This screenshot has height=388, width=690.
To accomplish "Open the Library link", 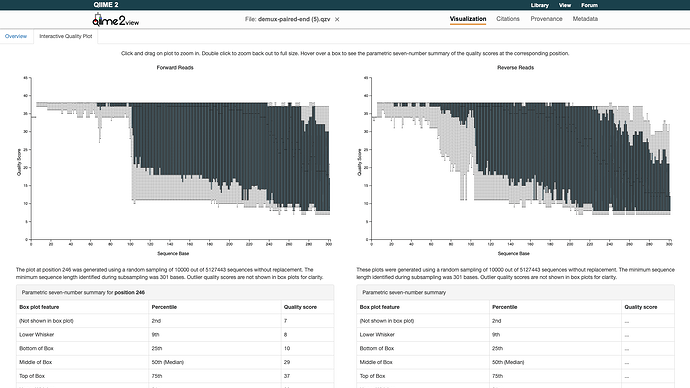I will (x=540, y=5).
